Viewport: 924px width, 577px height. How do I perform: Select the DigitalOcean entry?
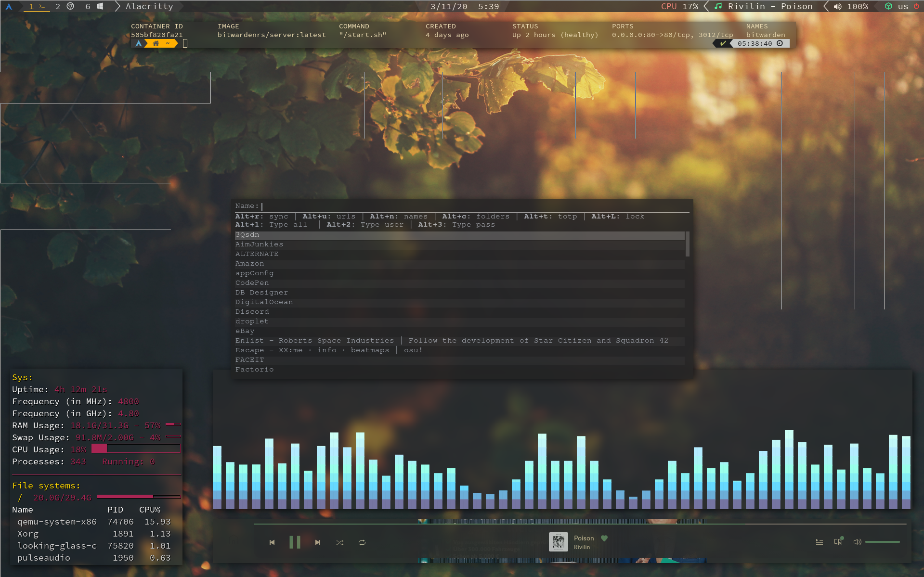pos(460,302)
